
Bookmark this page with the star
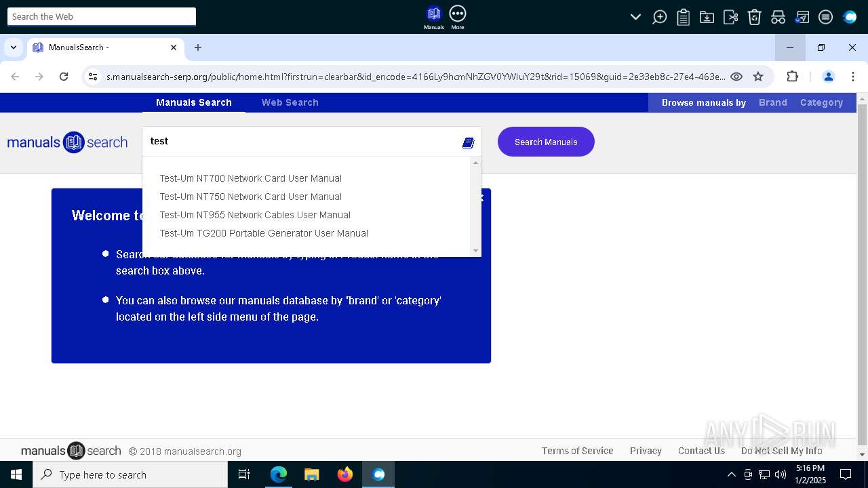(758, 77)
